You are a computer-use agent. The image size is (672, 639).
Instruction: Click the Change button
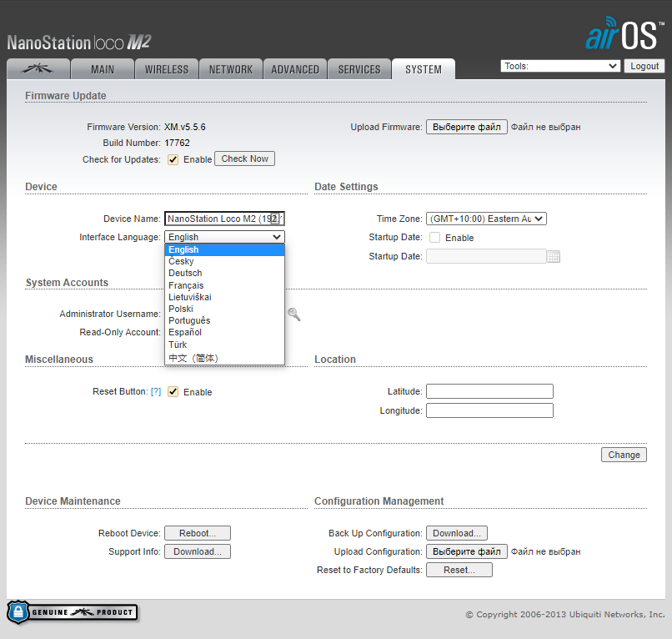[624, 455]
